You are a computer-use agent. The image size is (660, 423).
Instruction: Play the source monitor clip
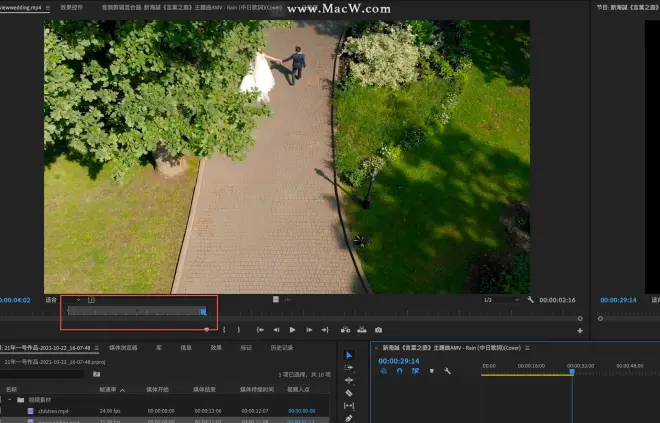click(x=292, y=330)
